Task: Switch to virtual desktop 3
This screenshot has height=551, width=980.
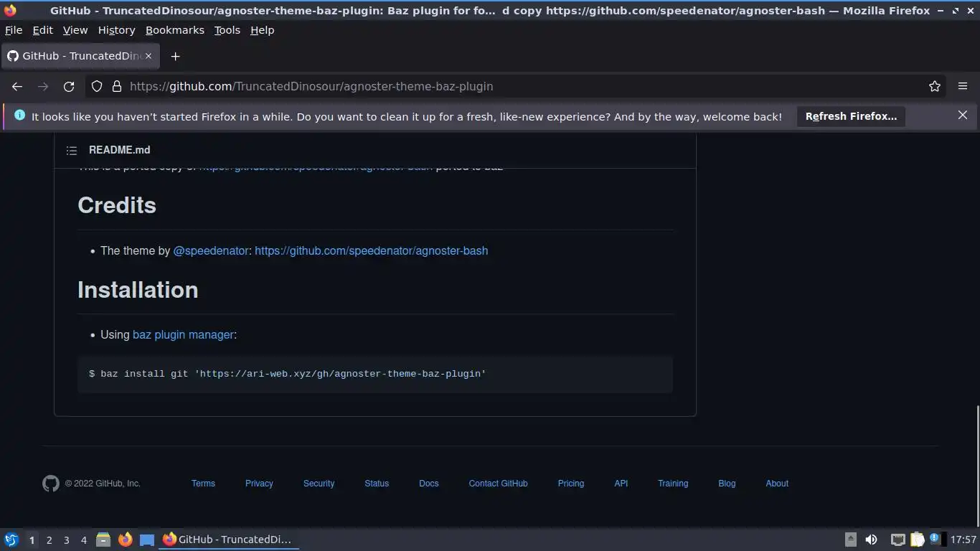Action: point(66,540)
